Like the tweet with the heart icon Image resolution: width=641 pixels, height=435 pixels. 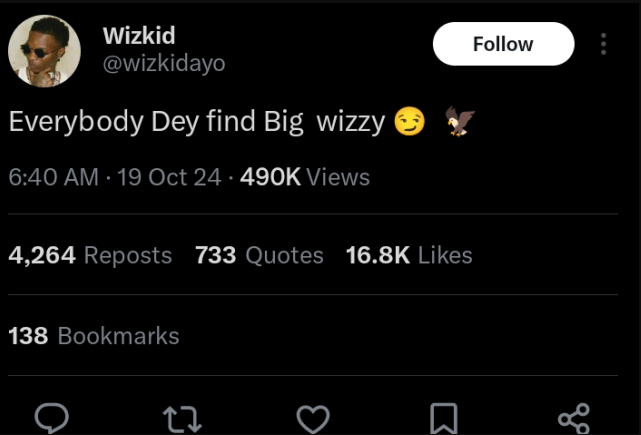(314, 417)
